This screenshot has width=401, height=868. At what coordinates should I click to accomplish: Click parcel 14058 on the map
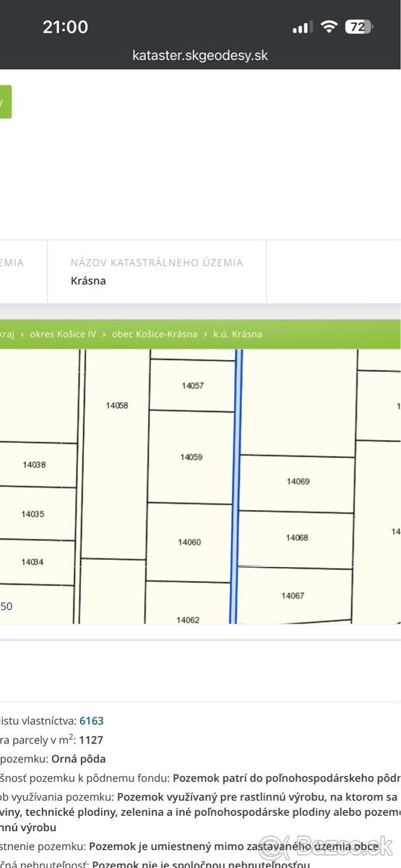point(116,406)
